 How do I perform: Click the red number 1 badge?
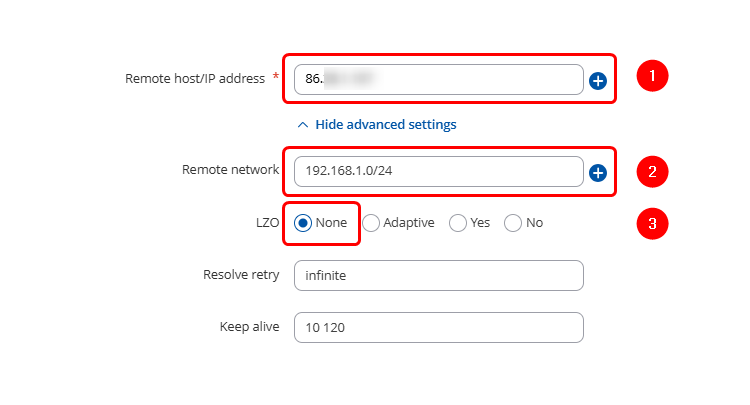[652, 76]
